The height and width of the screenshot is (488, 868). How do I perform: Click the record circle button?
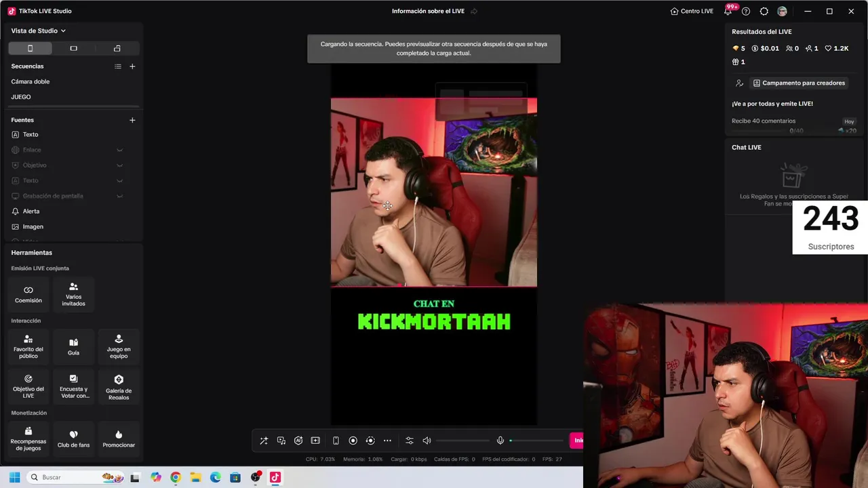point(353,441)
